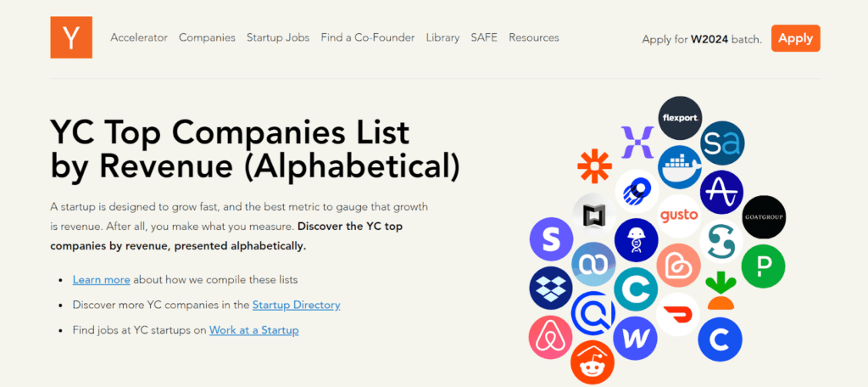
Task: Click the Instacart carrot logo
Action: [x=721, y=290]
